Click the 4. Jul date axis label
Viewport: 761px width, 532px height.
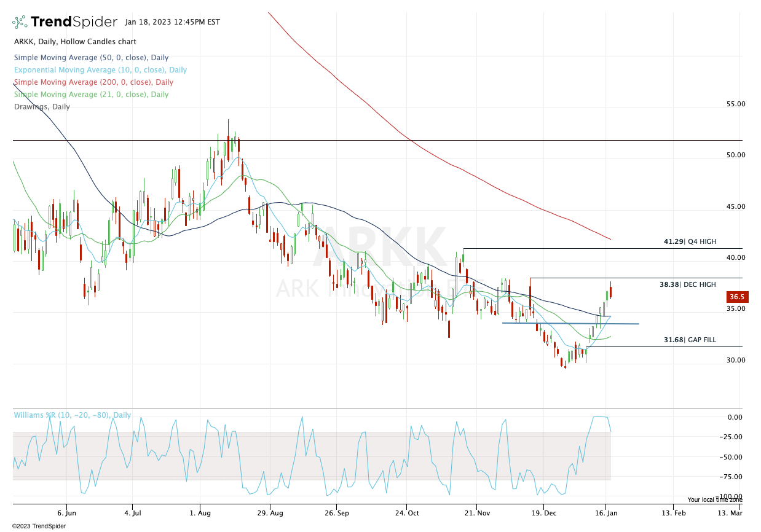133,513
